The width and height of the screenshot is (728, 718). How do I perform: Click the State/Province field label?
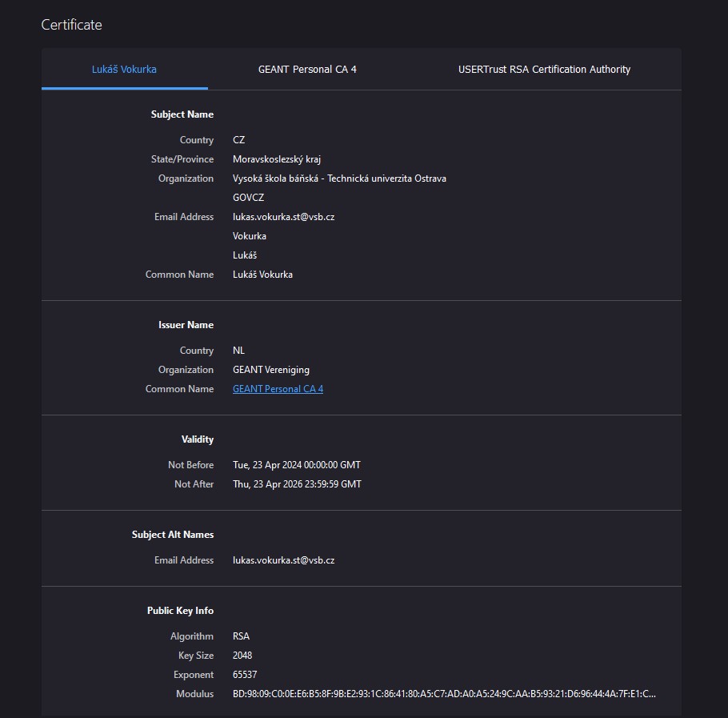(182, 159)
